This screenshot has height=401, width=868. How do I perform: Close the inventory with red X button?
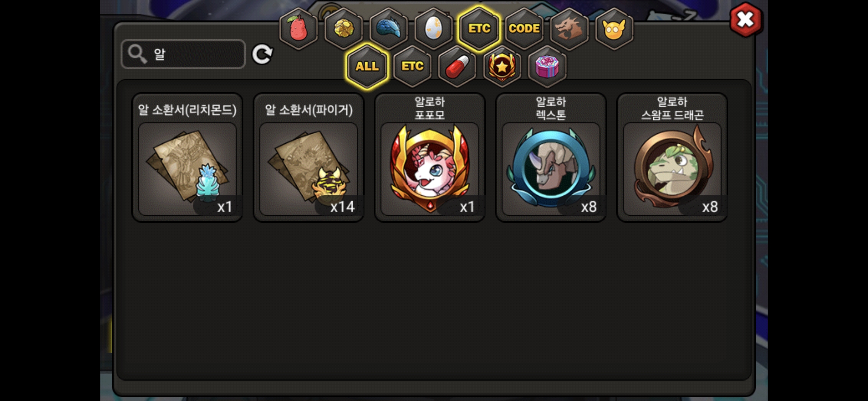[746, 20]
